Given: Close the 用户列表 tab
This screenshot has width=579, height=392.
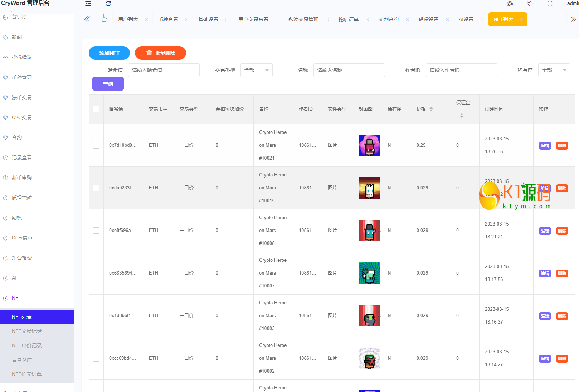Looking at the screenshot, I should tap(147, 20).
